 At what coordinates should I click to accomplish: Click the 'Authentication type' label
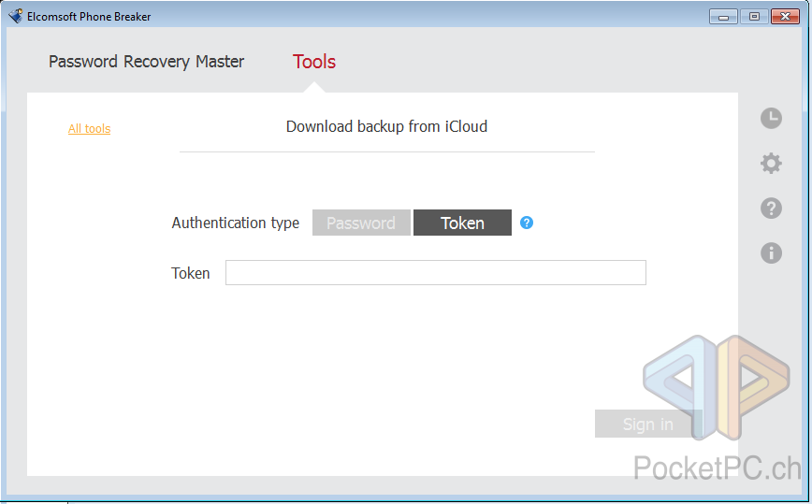click(236, 223)
